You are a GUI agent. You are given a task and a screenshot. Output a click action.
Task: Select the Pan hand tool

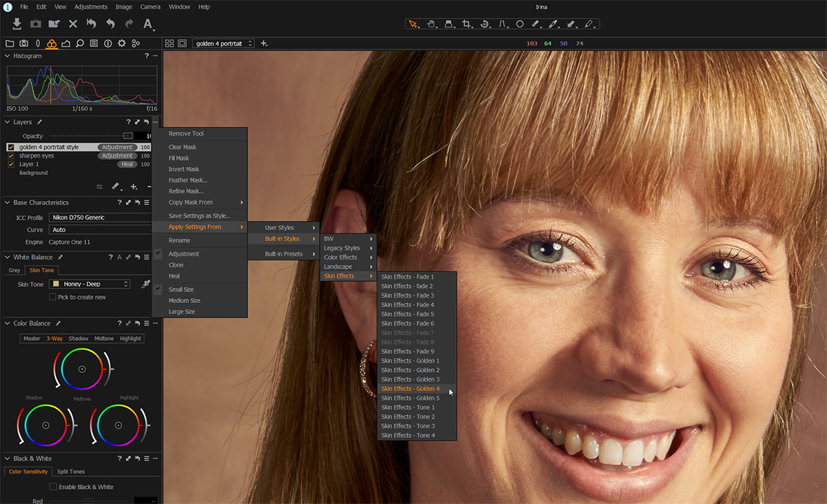coord(431,24)
